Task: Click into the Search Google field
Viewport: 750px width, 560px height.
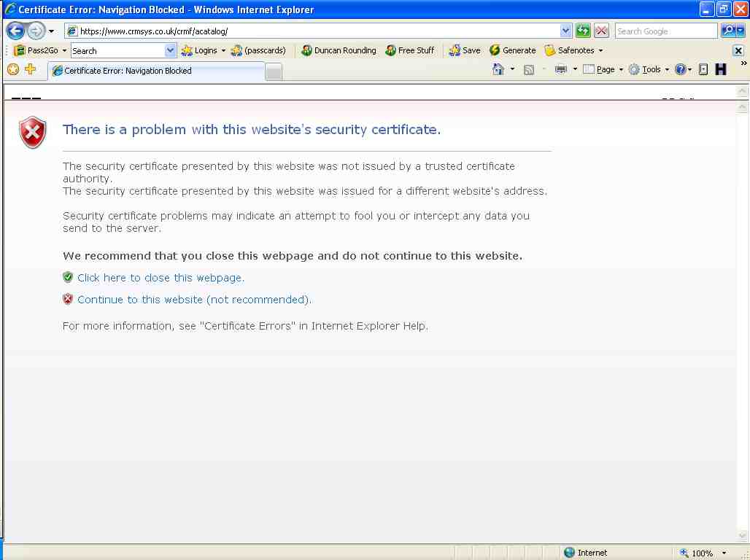Action: [x=665, y=31]
